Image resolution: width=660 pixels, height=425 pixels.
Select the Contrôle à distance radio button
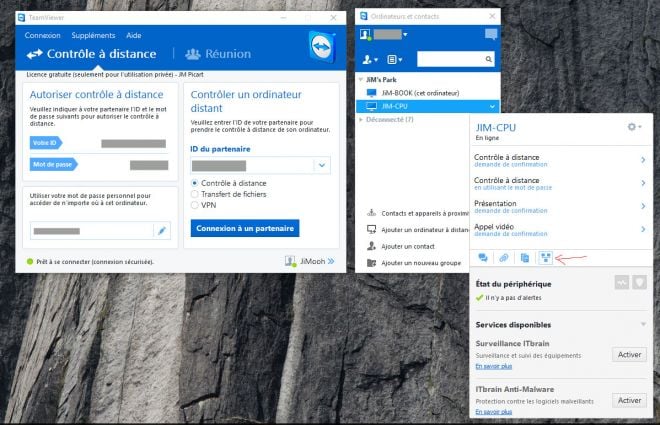[x=194, y=183]
